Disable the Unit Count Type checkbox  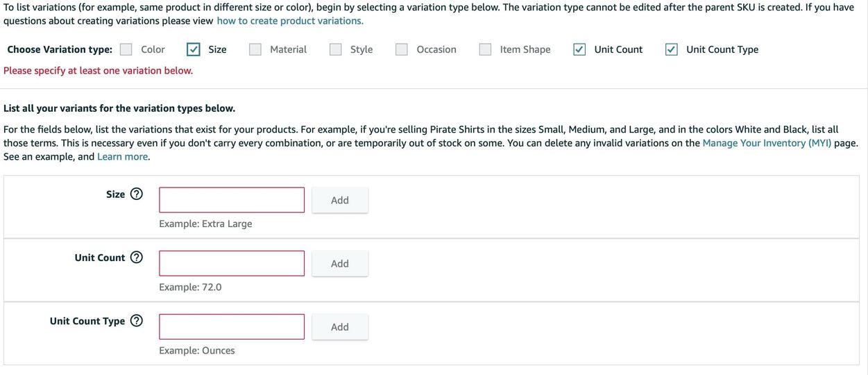(672, 49)
